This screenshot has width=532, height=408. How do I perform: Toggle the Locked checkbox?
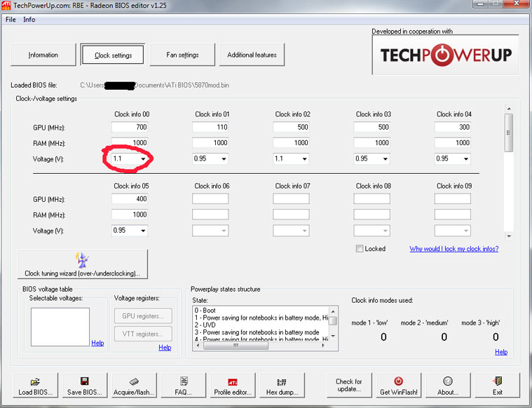(360, 248)
